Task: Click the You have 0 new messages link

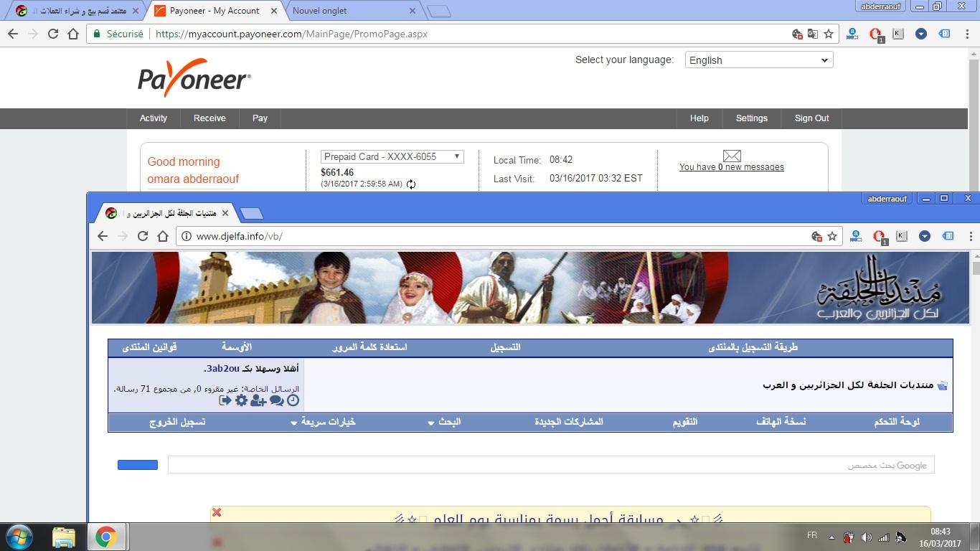Action: [x=732, y=167]
